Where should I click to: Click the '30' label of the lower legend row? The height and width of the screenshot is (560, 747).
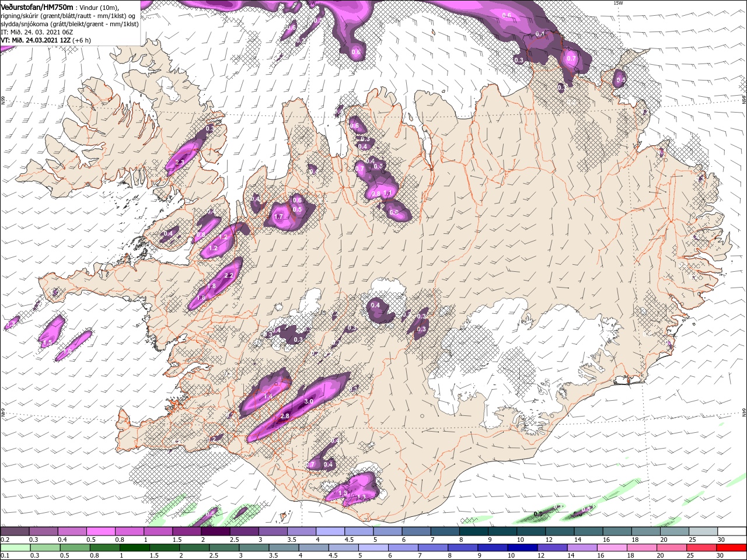[x=719, y=556]
